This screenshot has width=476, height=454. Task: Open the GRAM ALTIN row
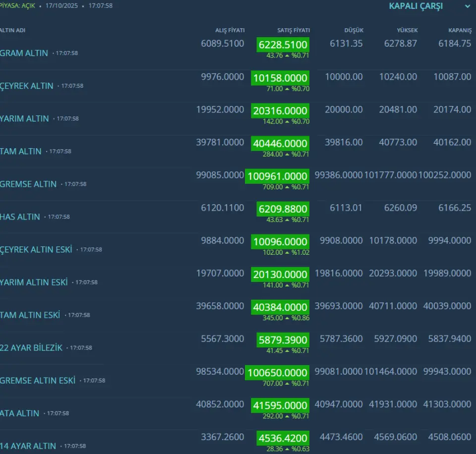tap(24, 53)
